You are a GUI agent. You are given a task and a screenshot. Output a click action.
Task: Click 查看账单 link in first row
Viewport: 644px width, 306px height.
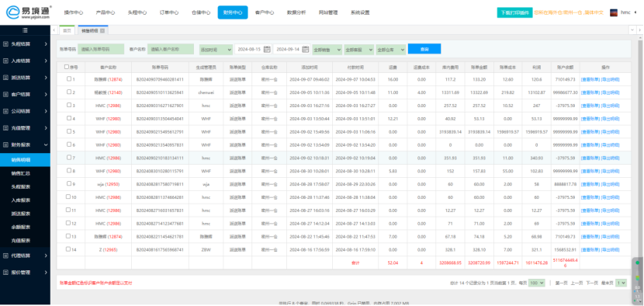coord(590,79)
